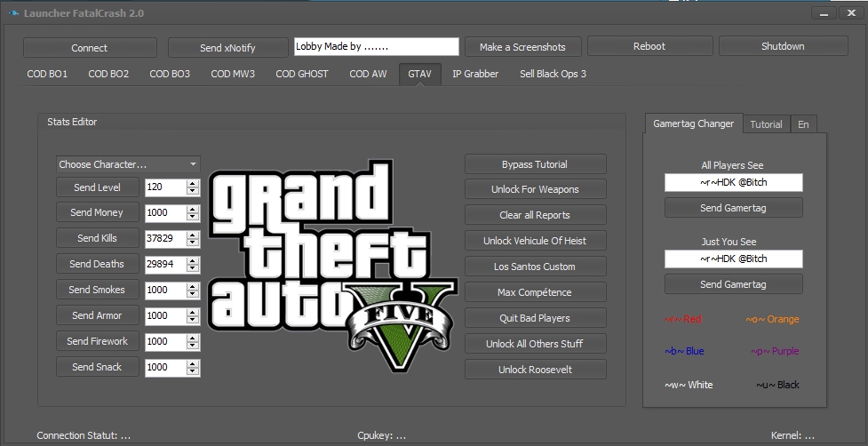Click Make a Screenshots button

coord(522,47)
